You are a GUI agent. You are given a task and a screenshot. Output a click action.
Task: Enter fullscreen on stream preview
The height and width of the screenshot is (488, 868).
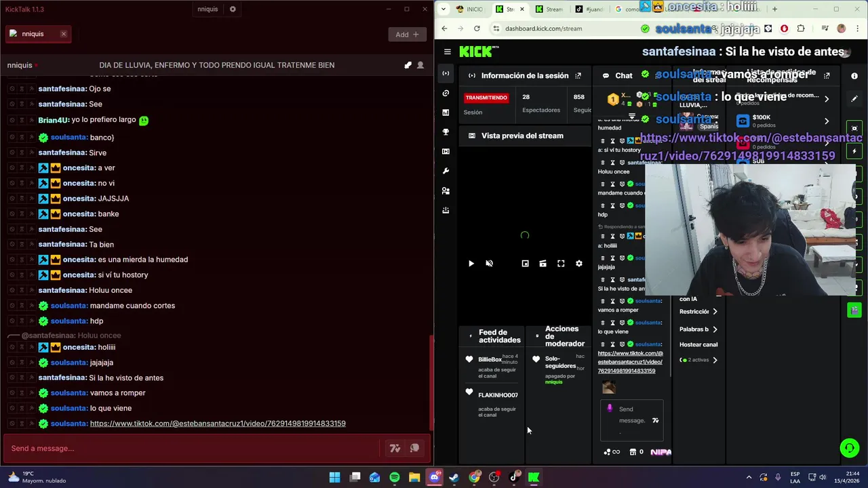point(561,264)
